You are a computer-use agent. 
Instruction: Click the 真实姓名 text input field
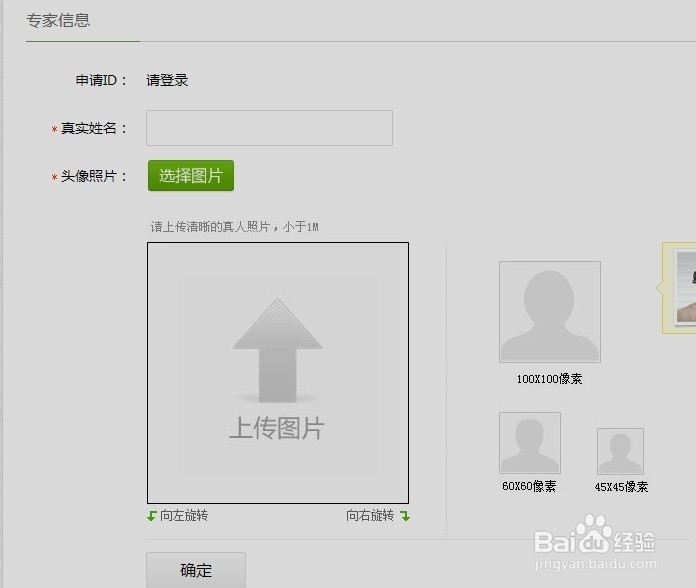point(269,128)
